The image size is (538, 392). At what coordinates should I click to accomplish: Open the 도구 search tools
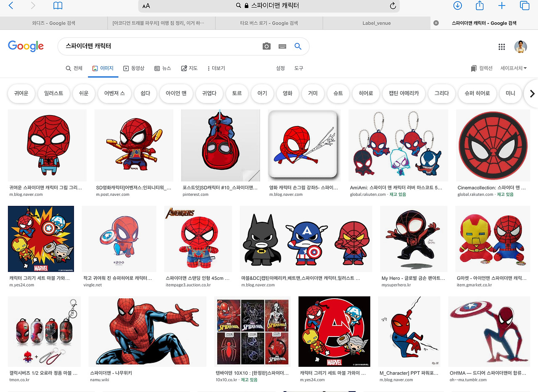[x=298, y=68]
